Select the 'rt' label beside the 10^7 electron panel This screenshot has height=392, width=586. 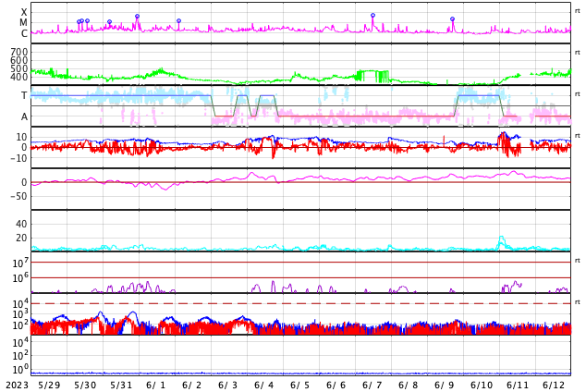tap(577, 260)
